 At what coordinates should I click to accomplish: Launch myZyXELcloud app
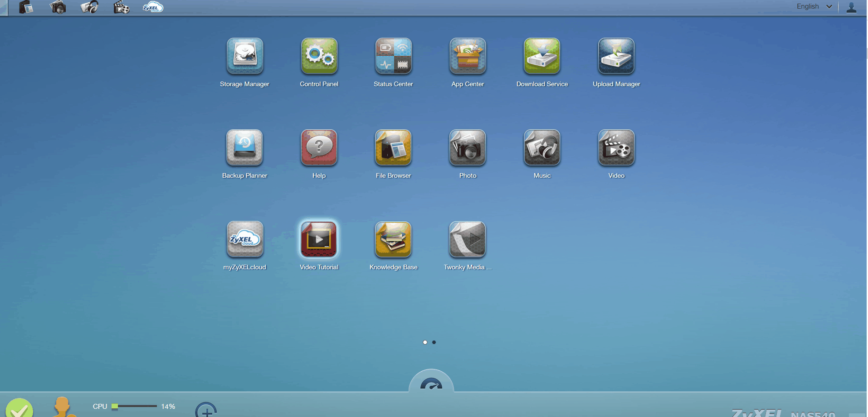tap(244, 239)
